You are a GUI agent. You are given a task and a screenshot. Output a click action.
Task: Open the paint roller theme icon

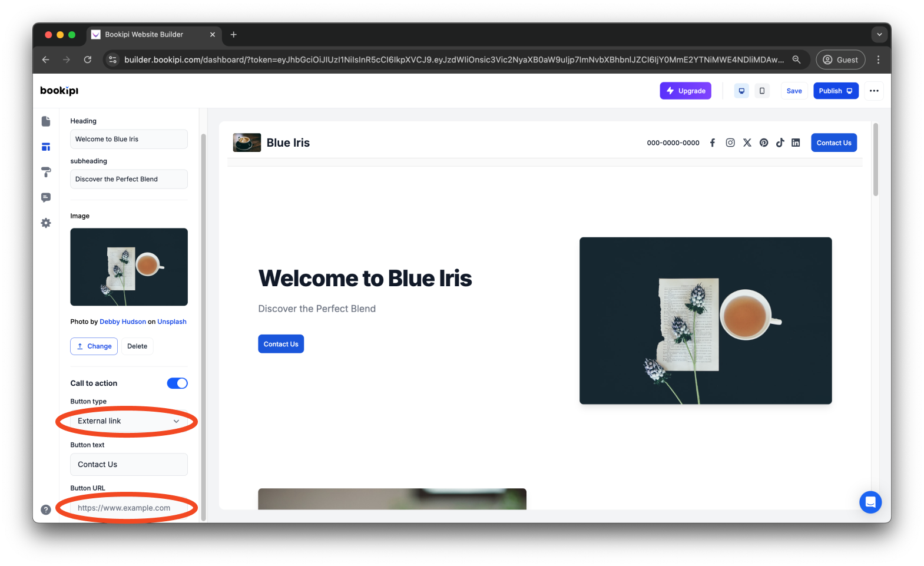[x=46, y=172]
